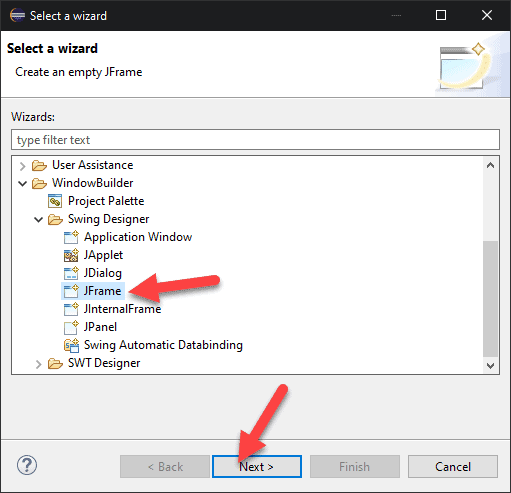The image size is (511, 493).
Task: Click the wizard list scroll-down arrow
Action: tap(490, 365)
